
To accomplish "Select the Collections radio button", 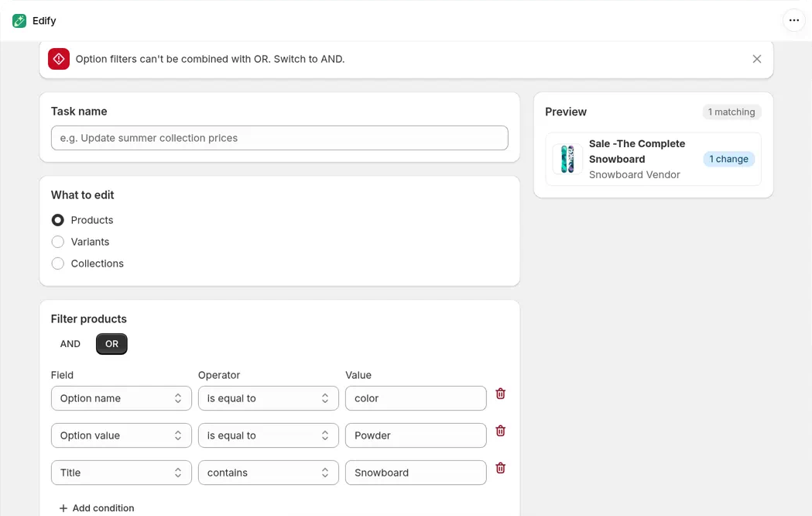I will pos(58,263).
